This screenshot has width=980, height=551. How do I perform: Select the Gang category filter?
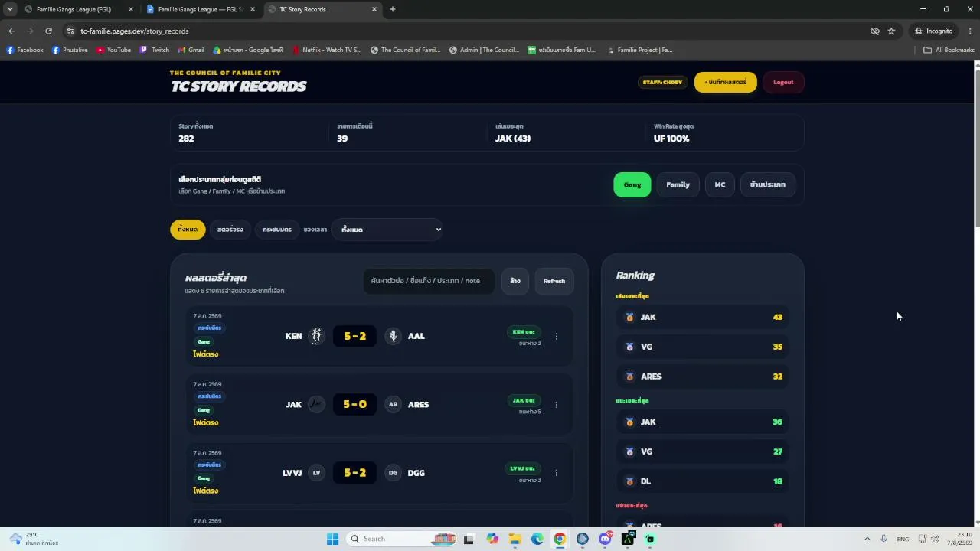tap(632, 184)
